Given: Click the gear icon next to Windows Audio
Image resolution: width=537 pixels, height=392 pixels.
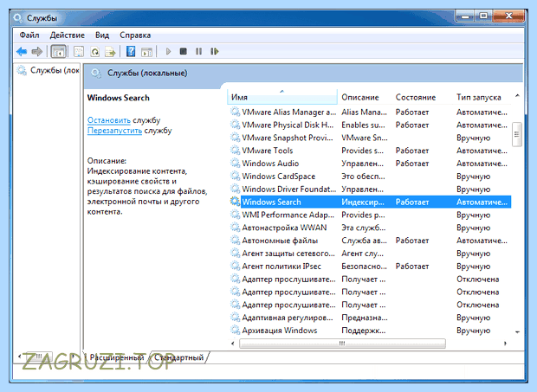Looking at the screenshot, I should click(x=235, y=164).
